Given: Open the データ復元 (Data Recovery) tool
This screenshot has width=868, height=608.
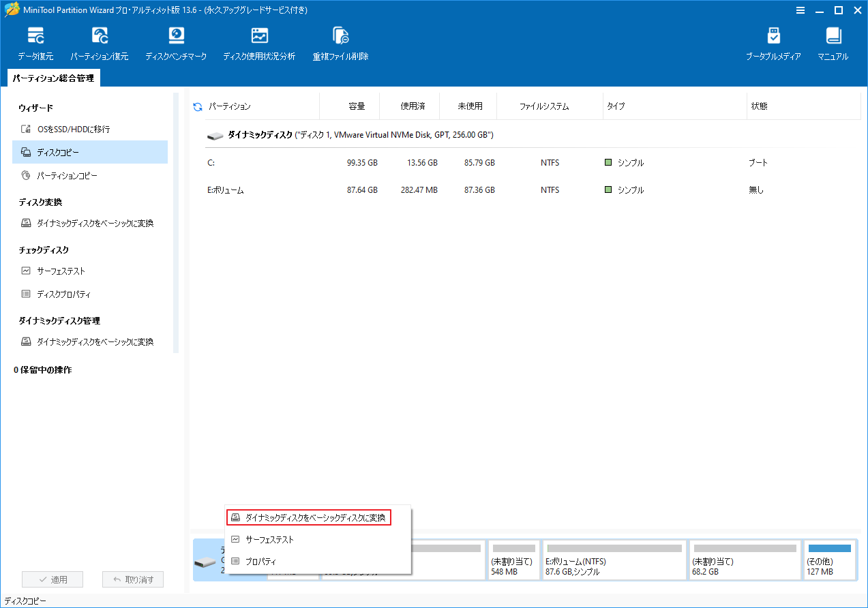Looking at the screenshot, I should 35,44.
